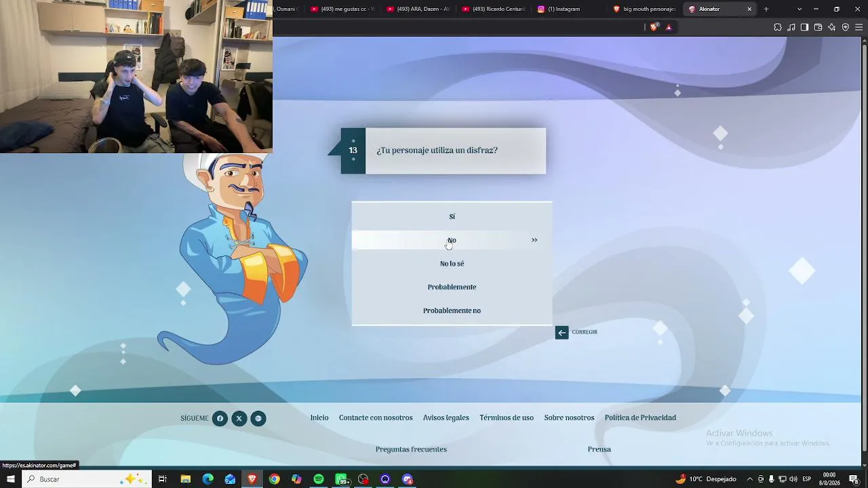Open "Preguntas frecuentes" footer link
Image resolution: width=868 pixels, height=488 pixels.
click(411, 449)
